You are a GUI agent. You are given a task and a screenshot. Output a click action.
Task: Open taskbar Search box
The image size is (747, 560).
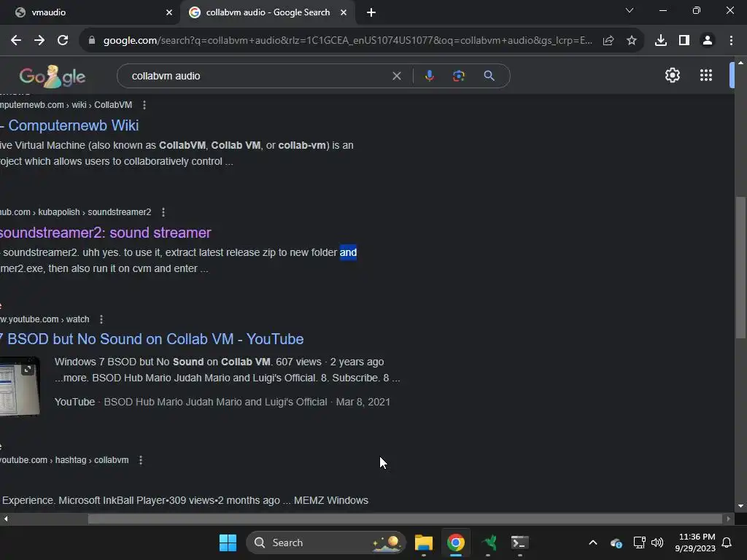click(x=326, y=542)
